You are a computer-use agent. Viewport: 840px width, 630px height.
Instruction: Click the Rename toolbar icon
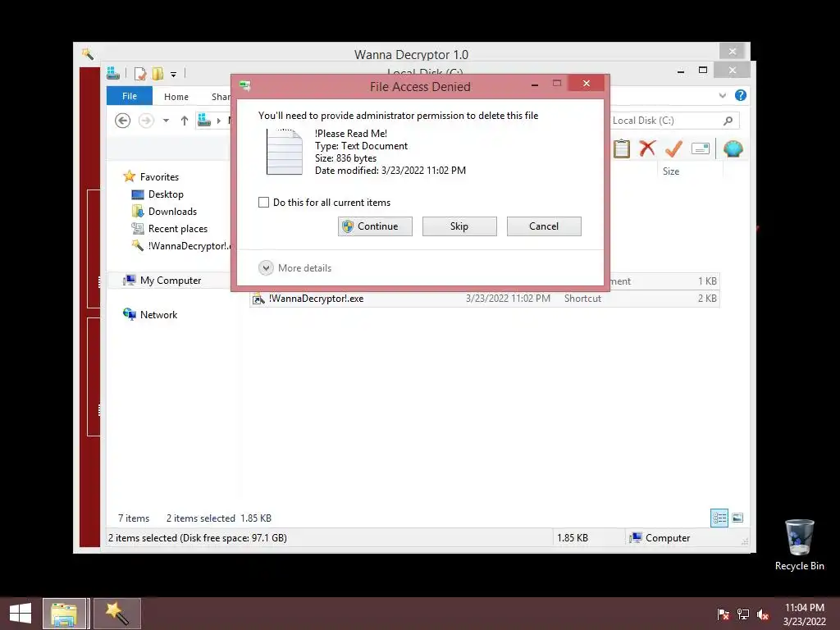pyautogui.click(x=701, y=148)
